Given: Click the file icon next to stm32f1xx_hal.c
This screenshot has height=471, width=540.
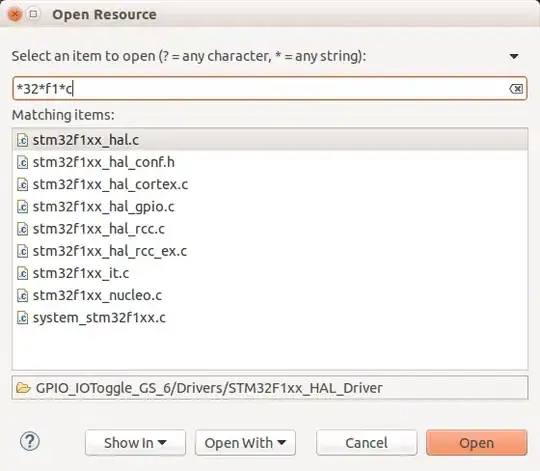Looking at the screenshot, I should (x=23, y=140).
